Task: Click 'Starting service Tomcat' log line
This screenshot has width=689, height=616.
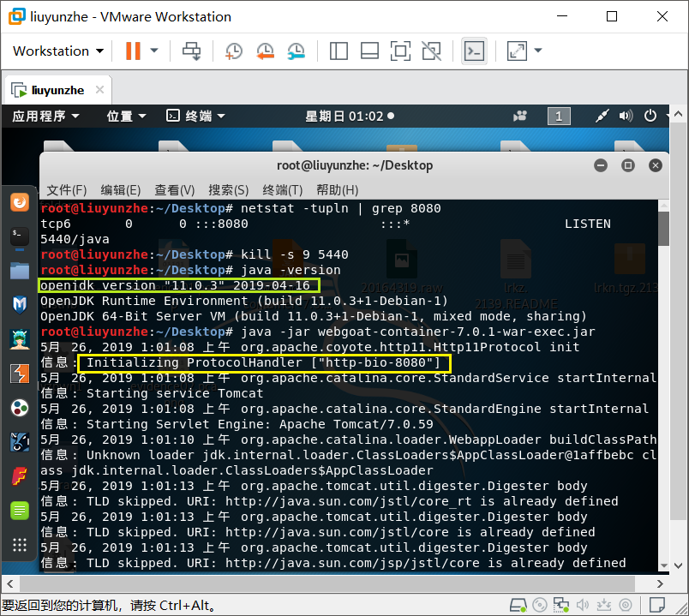Action: (175, 394)
